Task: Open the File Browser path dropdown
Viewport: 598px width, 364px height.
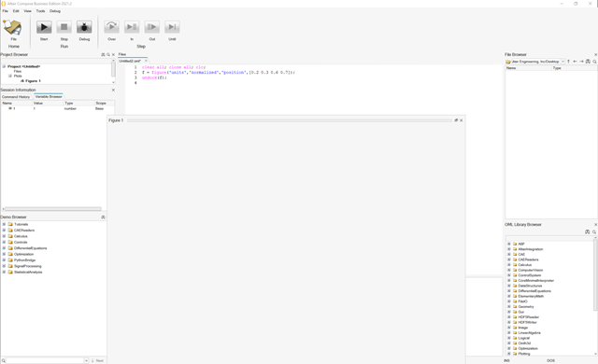Action: point(562,62)
